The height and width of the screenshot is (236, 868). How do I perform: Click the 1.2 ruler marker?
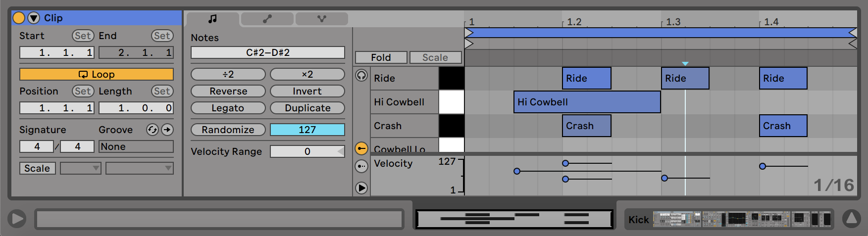[x=574, y=22]
